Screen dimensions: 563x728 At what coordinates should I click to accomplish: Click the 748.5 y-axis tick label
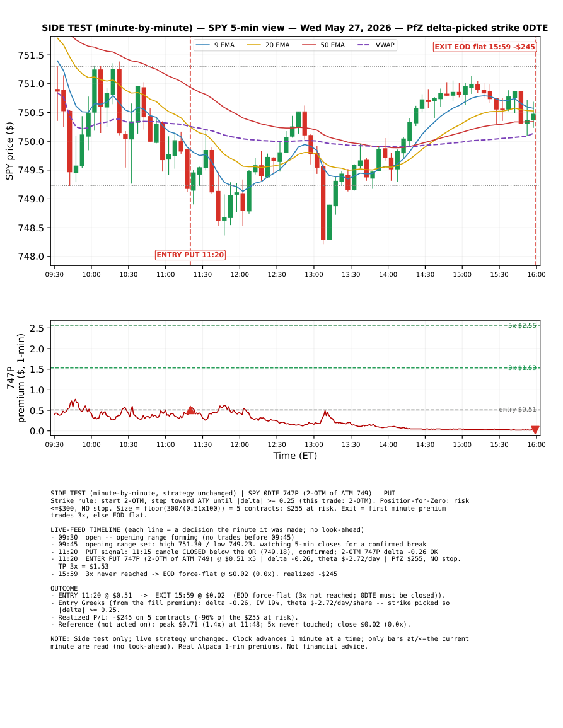31,228
